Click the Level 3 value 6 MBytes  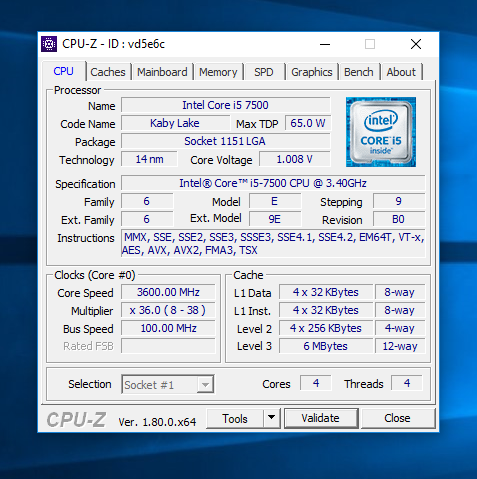click(x=326, y=346)
